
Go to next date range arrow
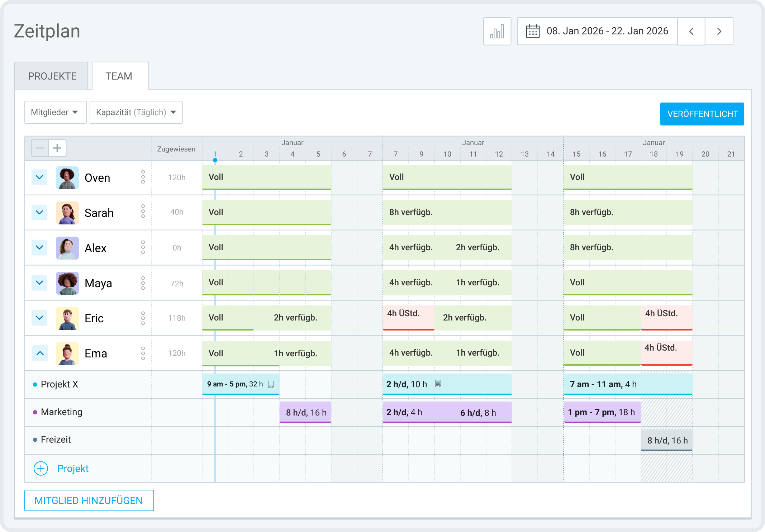click(719, 32)
